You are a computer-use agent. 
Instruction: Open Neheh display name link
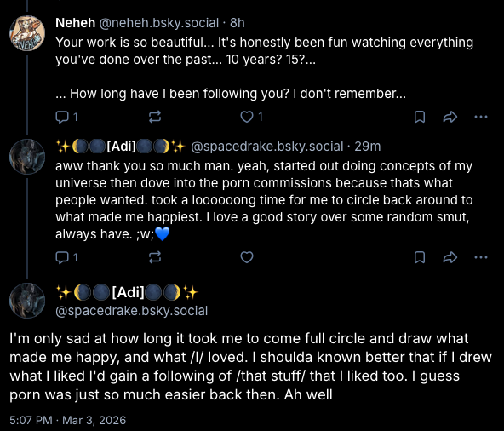click(75, 23)
